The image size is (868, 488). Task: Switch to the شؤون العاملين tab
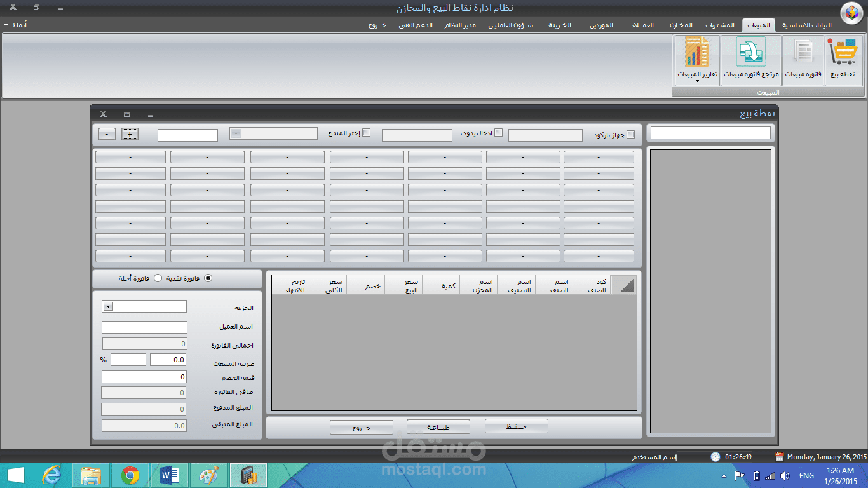tap(512, 25)
